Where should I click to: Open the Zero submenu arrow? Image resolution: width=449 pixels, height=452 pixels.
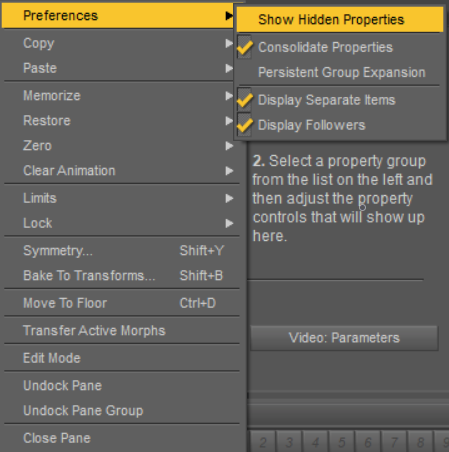click(229, 146)
